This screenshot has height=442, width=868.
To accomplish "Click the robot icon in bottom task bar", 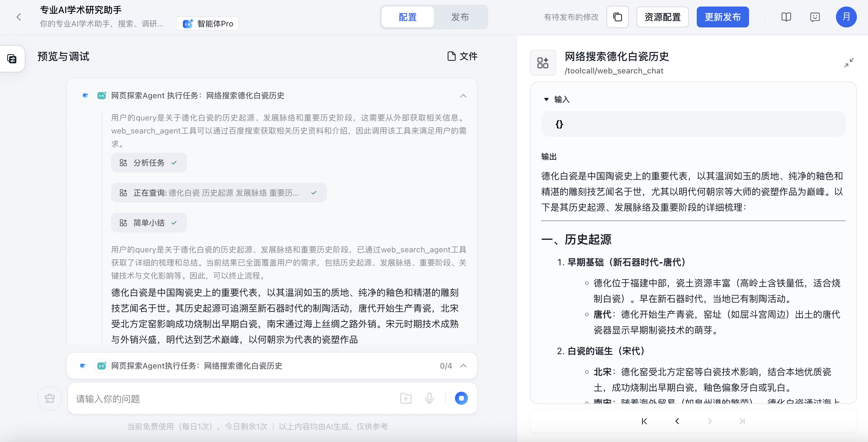I will pos(102,366).
